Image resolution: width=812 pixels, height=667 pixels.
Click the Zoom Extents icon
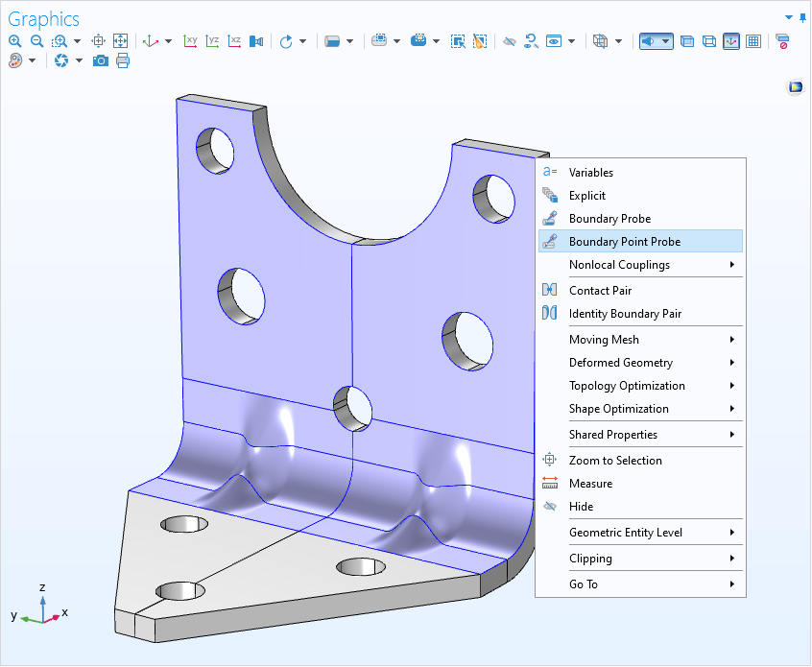point(120,41)
